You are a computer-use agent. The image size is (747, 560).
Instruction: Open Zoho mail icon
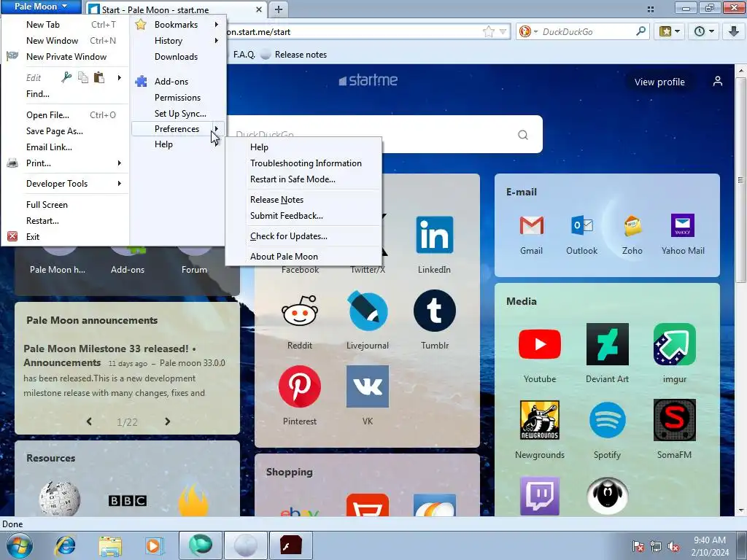(632, 225)
